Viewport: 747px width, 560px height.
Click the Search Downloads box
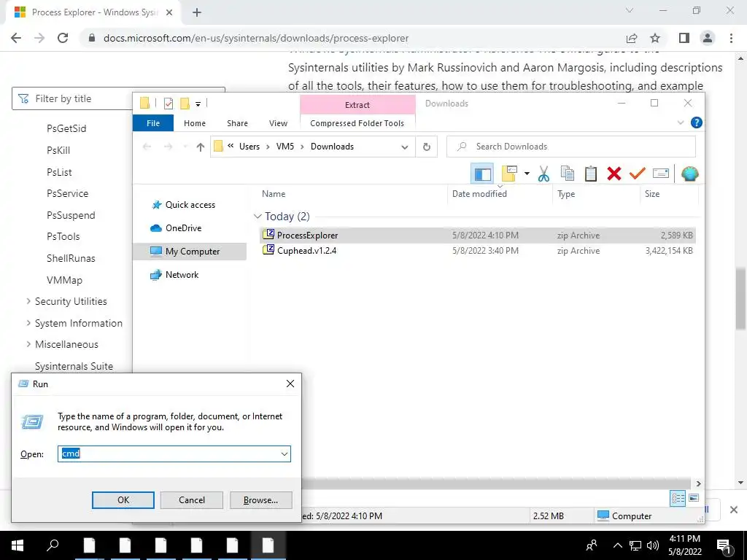(570, 147)
